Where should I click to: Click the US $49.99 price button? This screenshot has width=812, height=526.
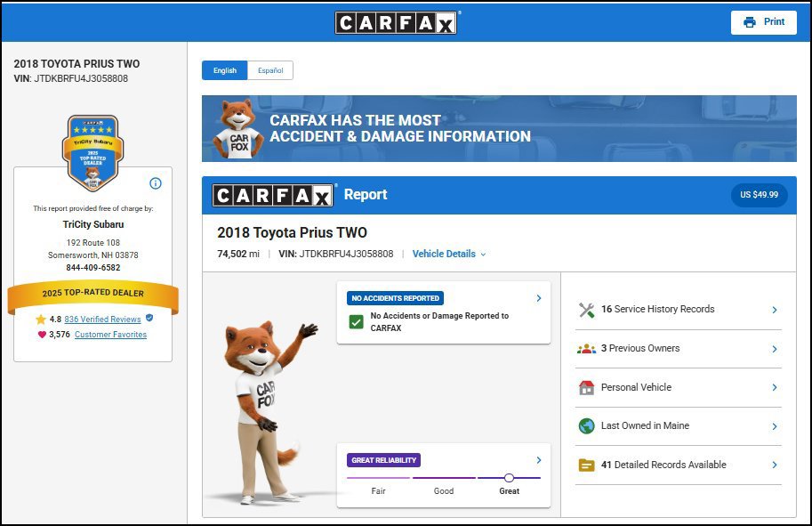point(760,195)
